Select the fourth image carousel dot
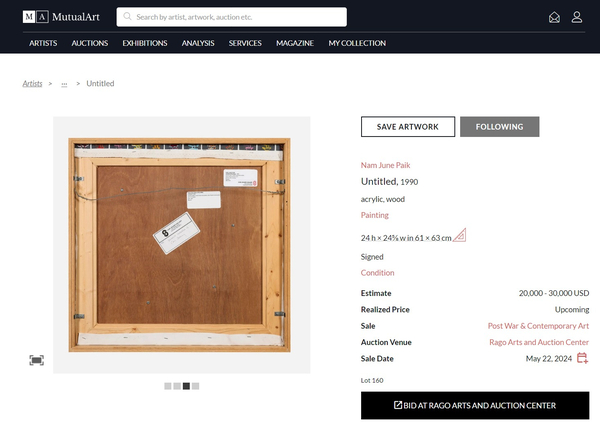Image resolution: width=600 pixels, height=428 pixels. tap(196, 386)
